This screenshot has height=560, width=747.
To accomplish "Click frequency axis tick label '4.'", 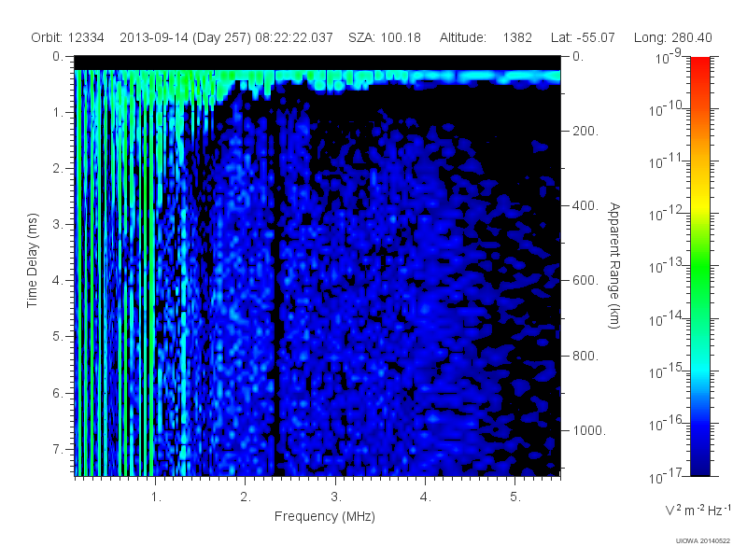I will 426,497.
